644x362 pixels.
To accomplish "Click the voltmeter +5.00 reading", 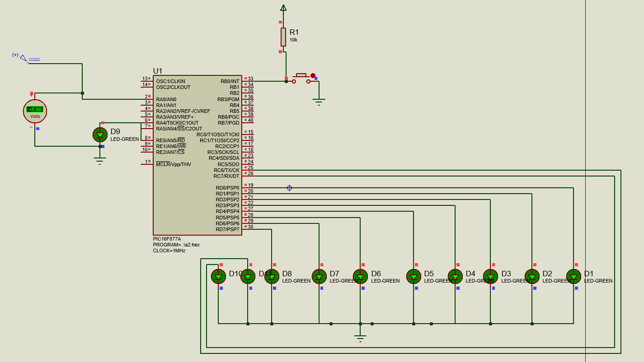I will pyautogui.click(x=35, y=109).
